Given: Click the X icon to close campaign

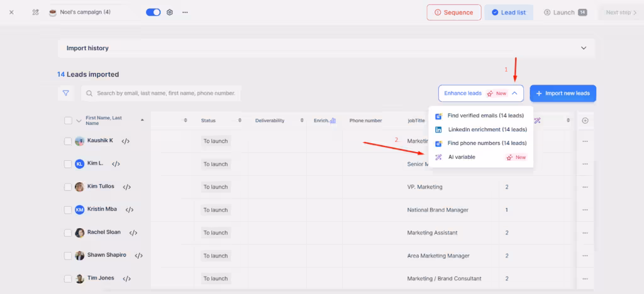Looking at the screenshot, I should tap(11, 12).
